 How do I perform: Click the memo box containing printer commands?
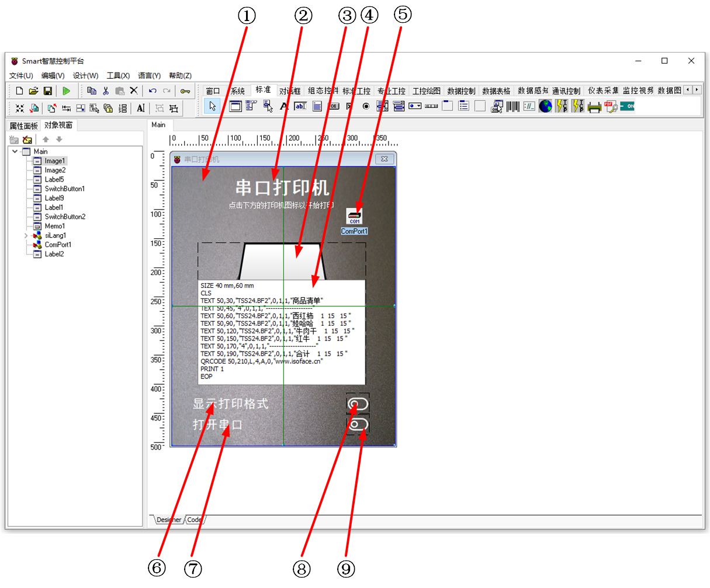[282, 331]
